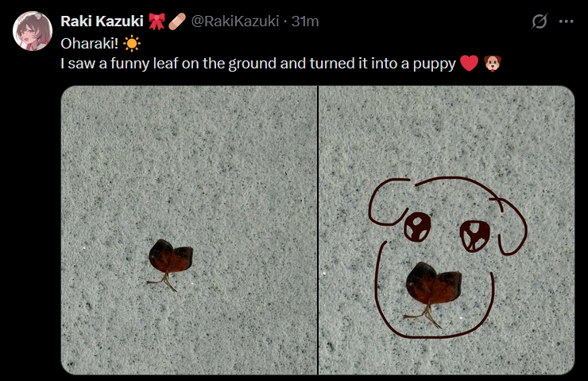Click the dog face emoji in tweet

pyautogui.click(x=493, y=63)
